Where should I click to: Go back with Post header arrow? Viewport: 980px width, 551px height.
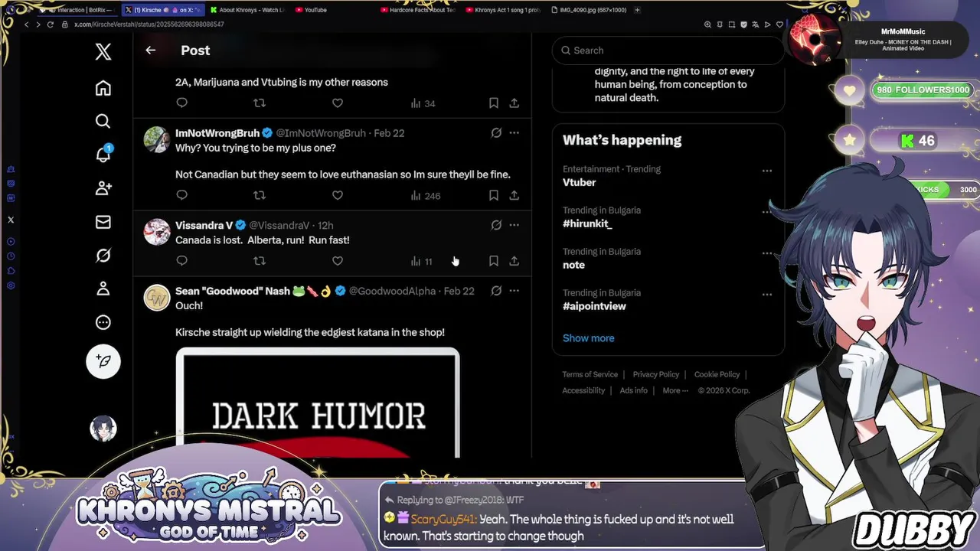(151, 51)
